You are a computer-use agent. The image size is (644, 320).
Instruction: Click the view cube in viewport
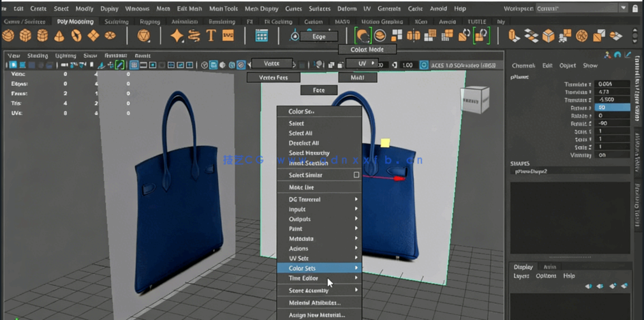(475, 99)
